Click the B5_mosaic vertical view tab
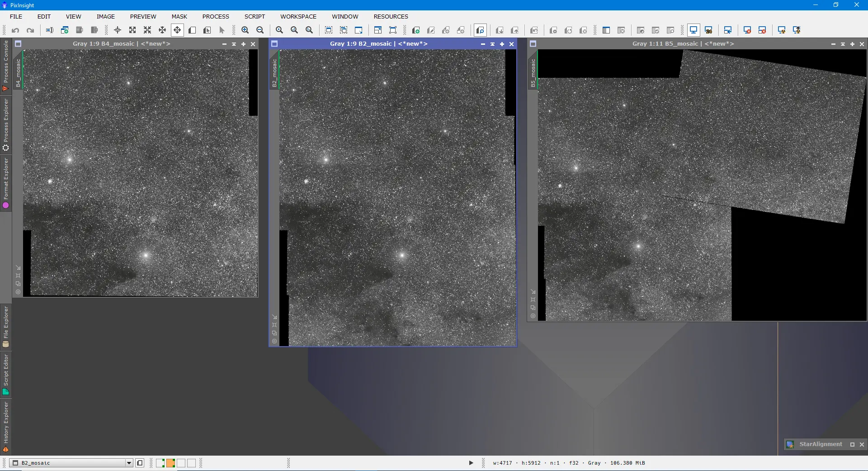This screenshot has height=471, width=868. pos(533,70)
